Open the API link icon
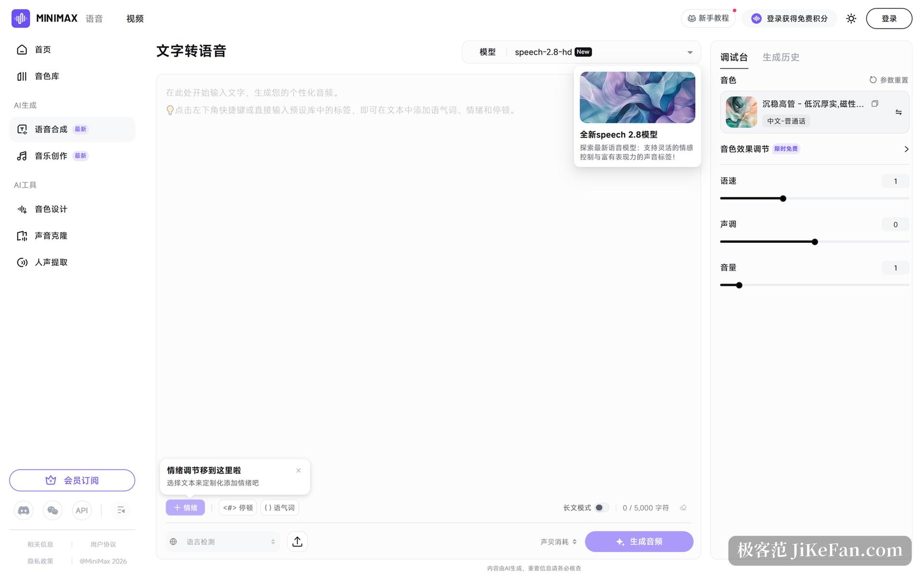Viewport: 924px width, 578px height. (82, 510)
